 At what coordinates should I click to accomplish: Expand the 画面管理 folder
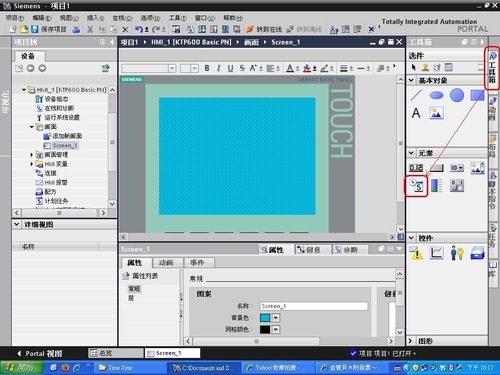(x=31, y=155)
